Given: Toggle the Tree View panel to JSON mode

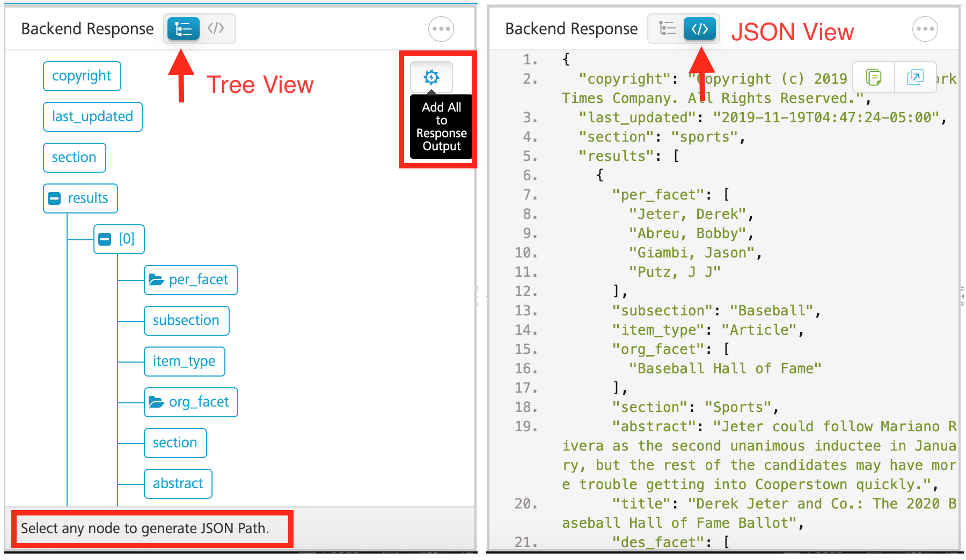Looking at the screenshot, I should [217, 29].
